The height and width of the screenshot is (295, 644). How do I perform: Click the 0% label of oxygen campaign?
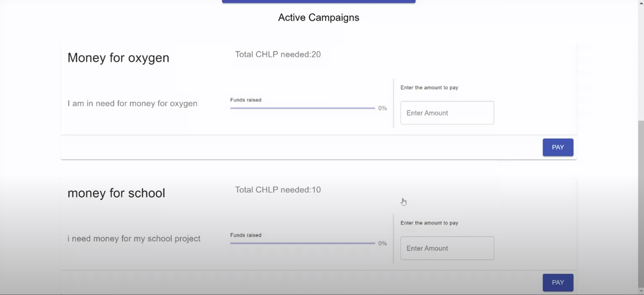382,108
